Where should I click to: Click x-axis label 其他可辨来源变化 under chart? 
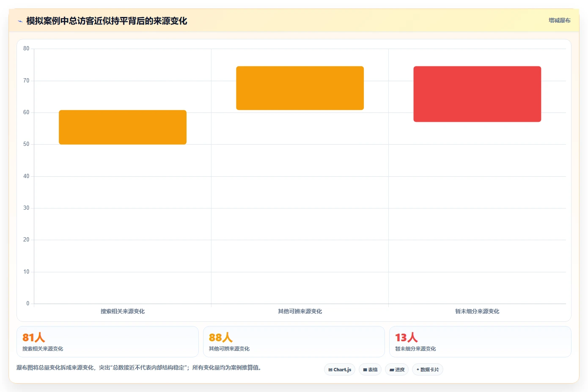tap(300, 311)
